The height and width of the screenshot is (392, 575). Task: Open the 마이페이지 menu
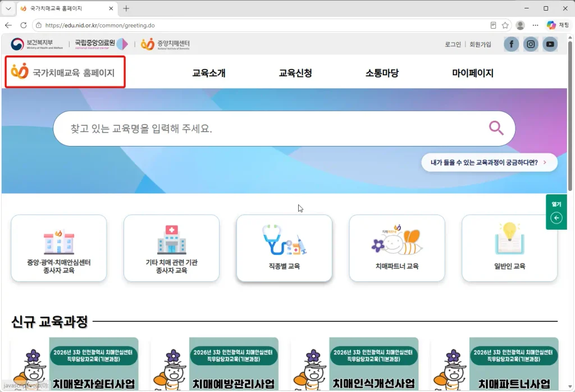pyautogui.click(x=473, y=73)
